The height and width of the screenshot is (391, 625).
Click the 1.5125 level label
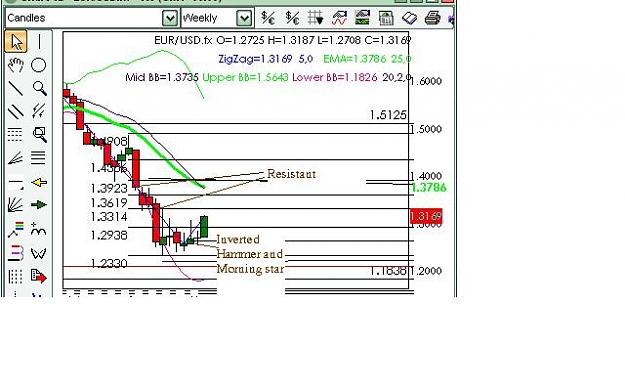click(x=388, y=115)
